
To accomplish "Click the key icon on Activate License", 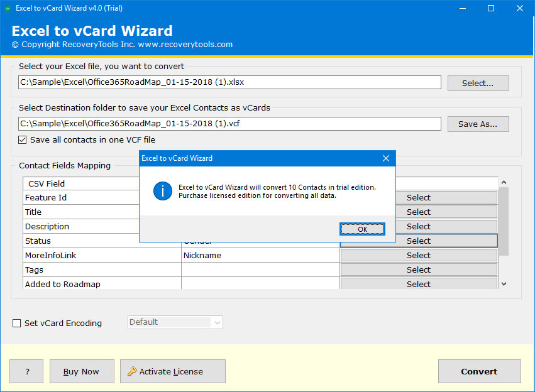I will (x=132, y=371).
